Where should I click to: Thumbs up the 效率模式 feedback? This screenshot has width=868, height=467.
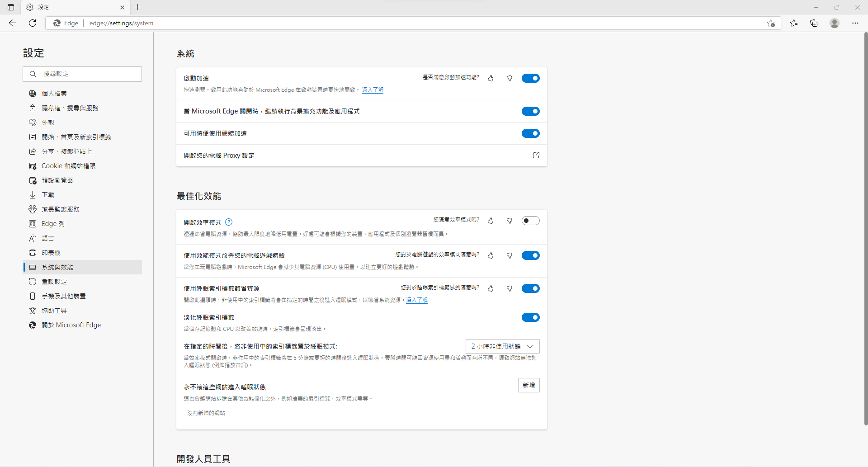coord(491,221)
